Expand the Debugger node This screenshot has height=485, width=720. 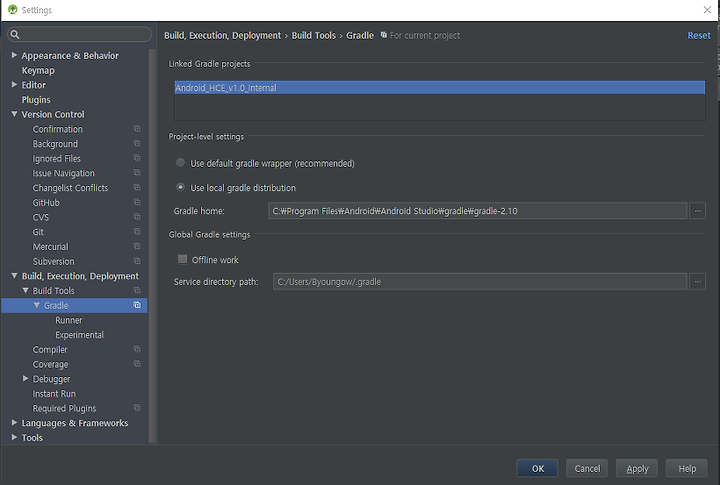(26, 378)
